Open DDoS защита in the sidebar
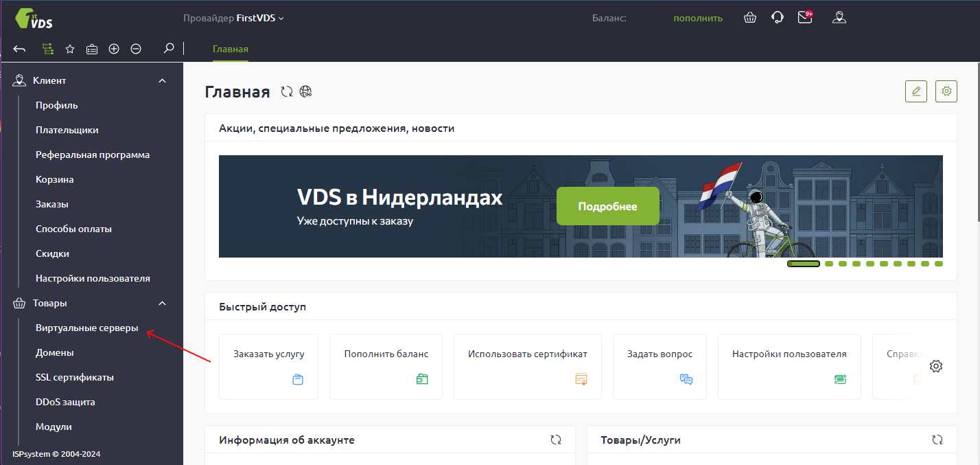 (65, 402)
